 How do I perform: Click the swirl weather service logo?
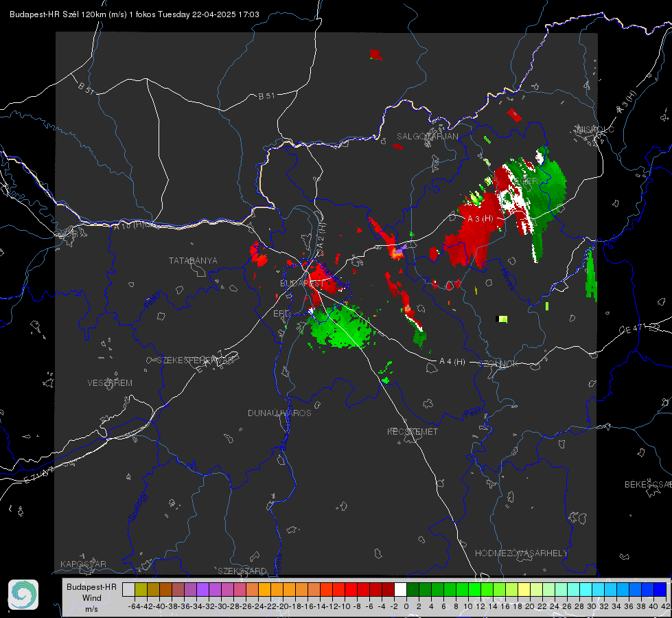23,595
